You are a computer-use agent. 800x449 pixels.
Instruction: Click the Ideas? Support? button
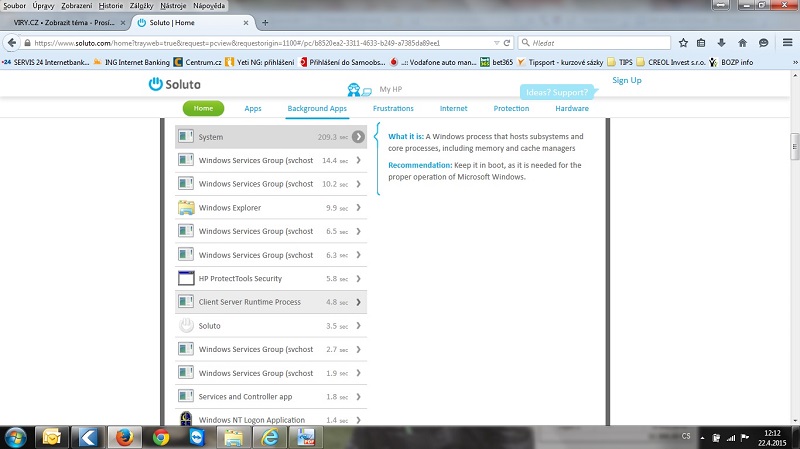[557, 92]
